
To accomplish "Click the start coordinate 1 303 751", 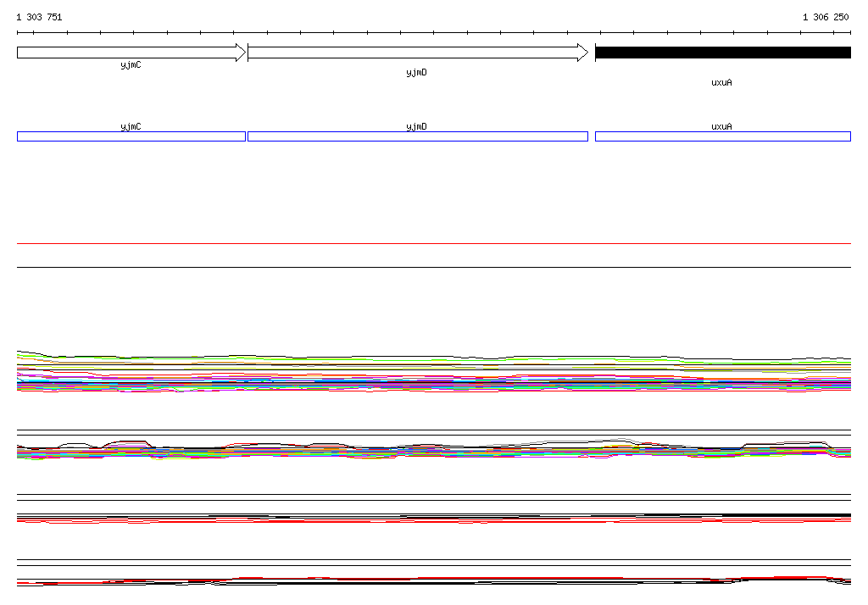I will 39,17.
